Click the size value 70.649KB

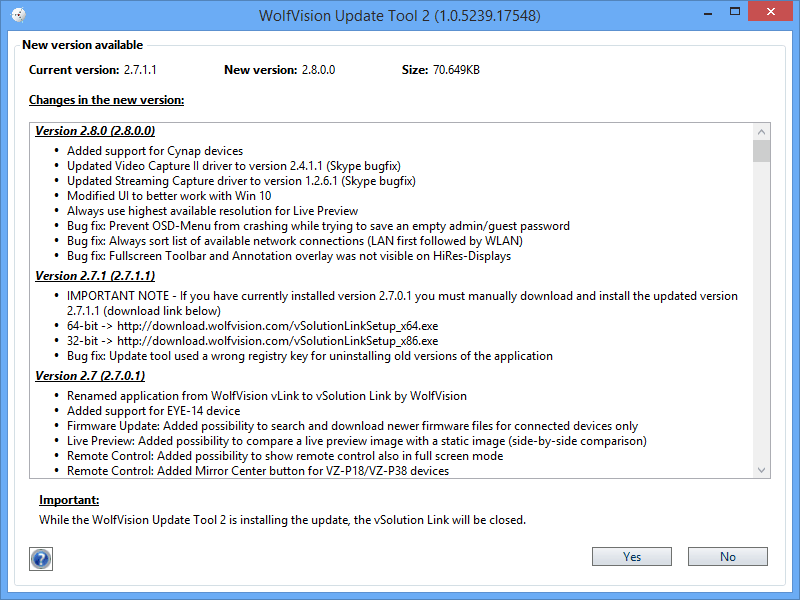(x=456, y=70)
